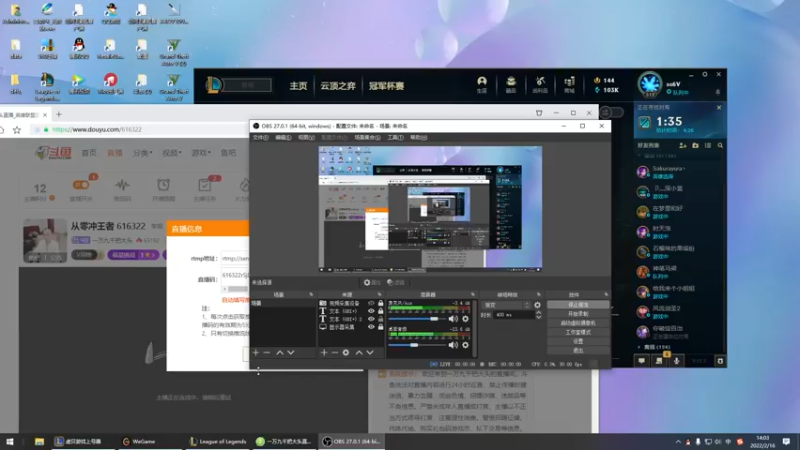Open voice microphone icon in League client

(x=677, y=361)
